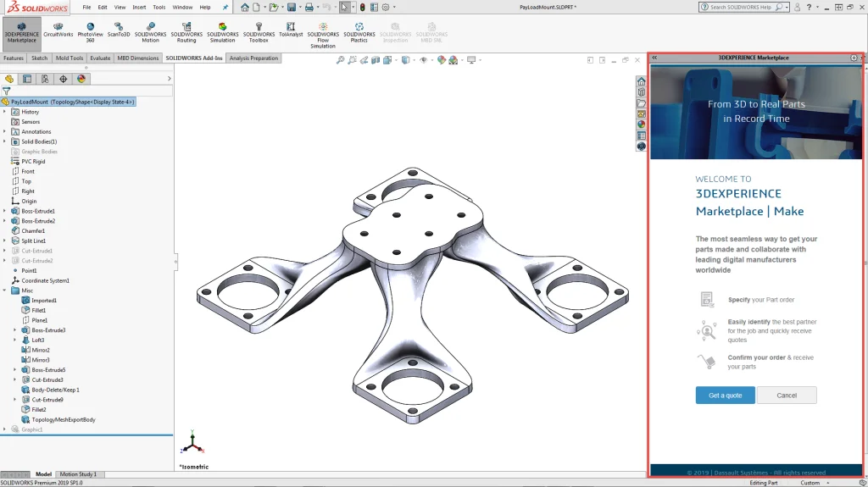868x487 pixels.
Task: Select PVC Rigid material item
Action: pos(33,162)
